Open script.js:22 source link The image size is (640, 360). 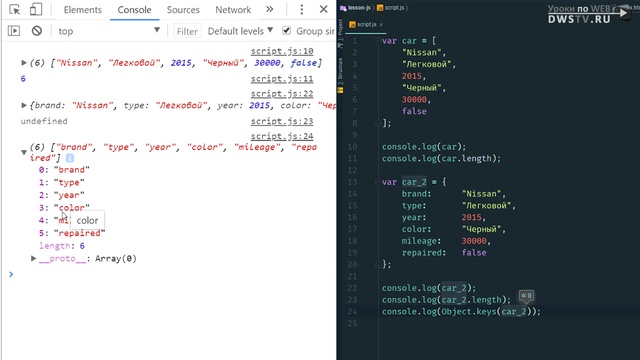coord(282,94)
